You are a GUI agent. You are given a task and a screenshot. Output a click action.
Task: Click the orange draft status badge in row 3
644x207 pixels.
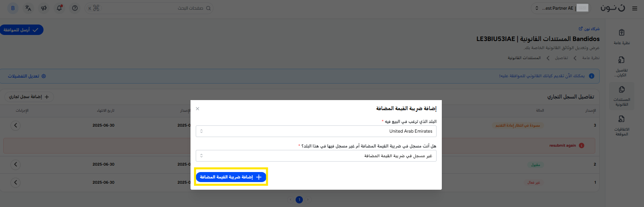518,125
